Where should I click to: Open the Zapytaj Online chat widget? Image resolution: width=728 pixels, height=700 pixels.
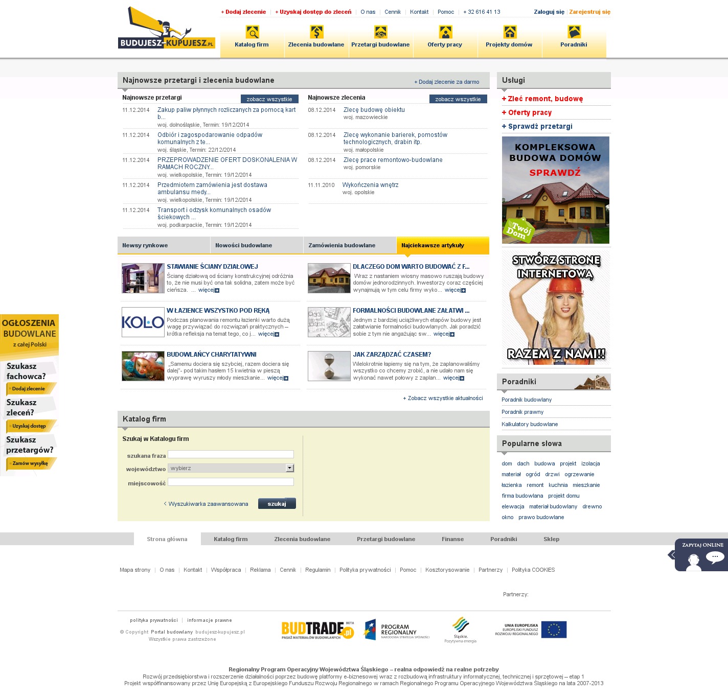pos(701,555)
